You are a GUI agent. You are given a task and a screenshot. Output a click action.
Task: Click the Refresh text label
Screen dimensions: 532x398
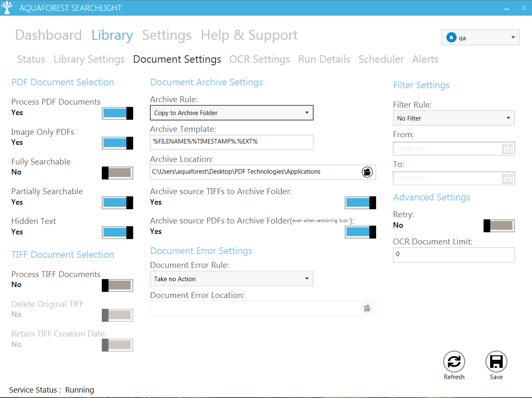[454, 377]
